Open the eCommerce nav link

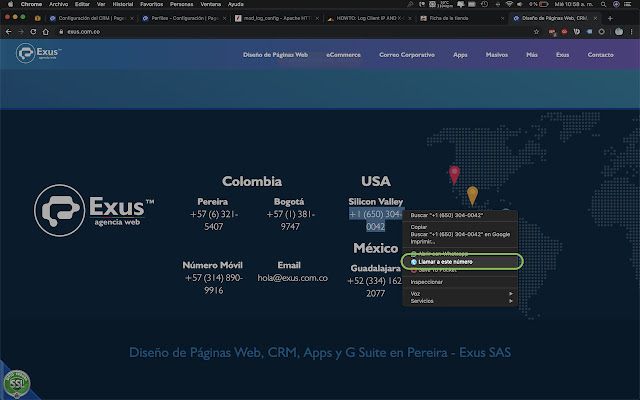(343, 55)
